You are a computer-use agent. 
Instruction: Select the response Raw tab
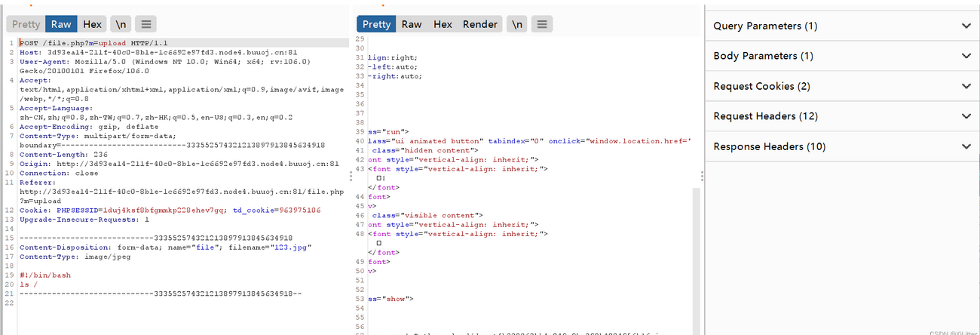tap(412, 24)
